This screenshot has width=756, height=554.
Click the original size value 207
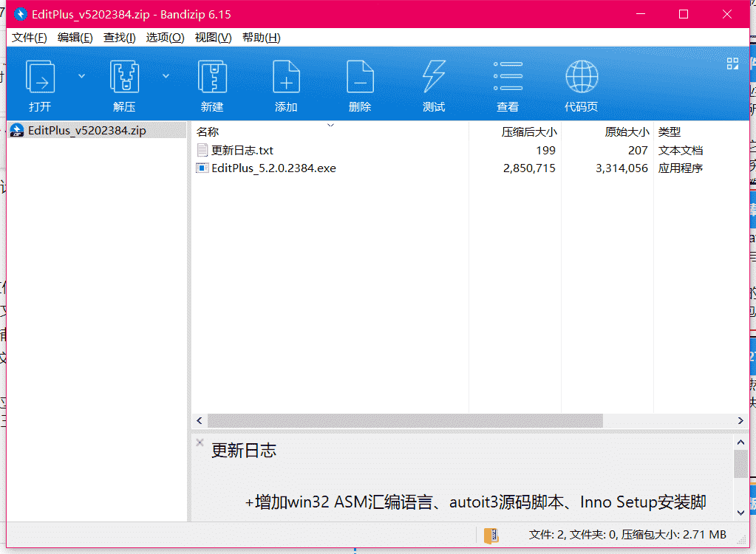click(638, 150)
